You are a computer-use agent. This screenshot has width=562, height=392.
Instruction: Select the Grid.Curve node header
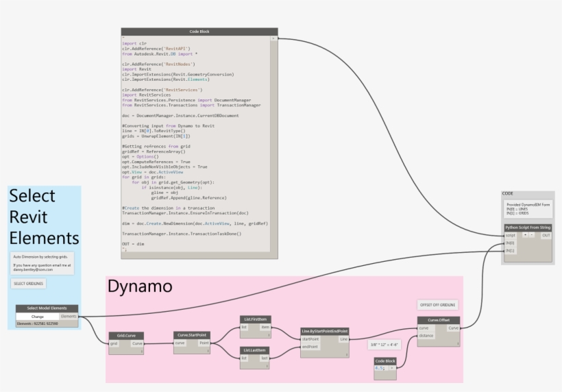(x=126, y=336)
